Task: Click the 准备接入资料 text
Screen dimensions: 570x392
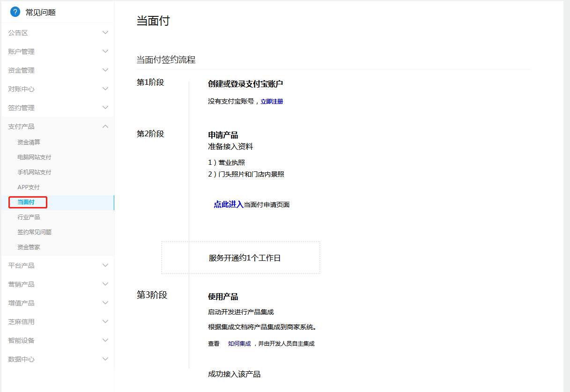Action: coord(230,147)
